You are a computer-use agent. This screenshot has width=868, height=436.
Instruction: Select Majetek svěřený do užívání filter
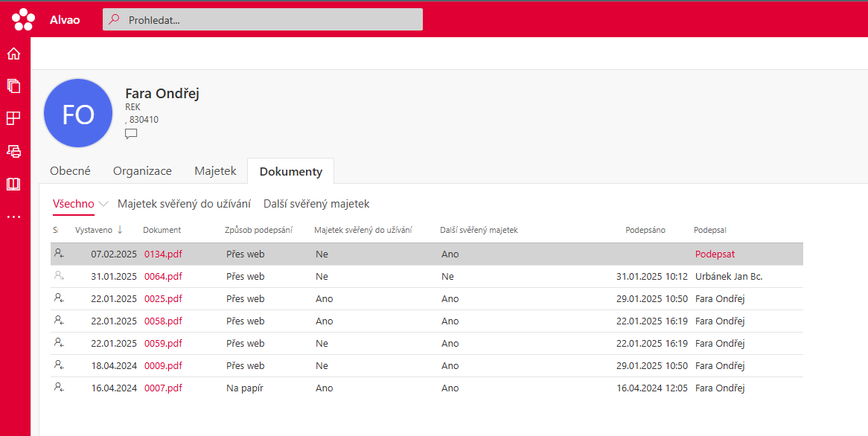pos(184,204)
